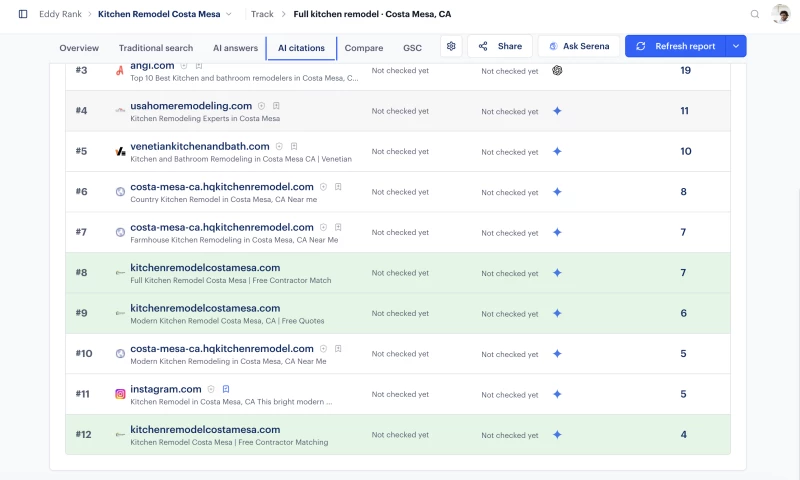Select the AI citations tab

[301, 48]
